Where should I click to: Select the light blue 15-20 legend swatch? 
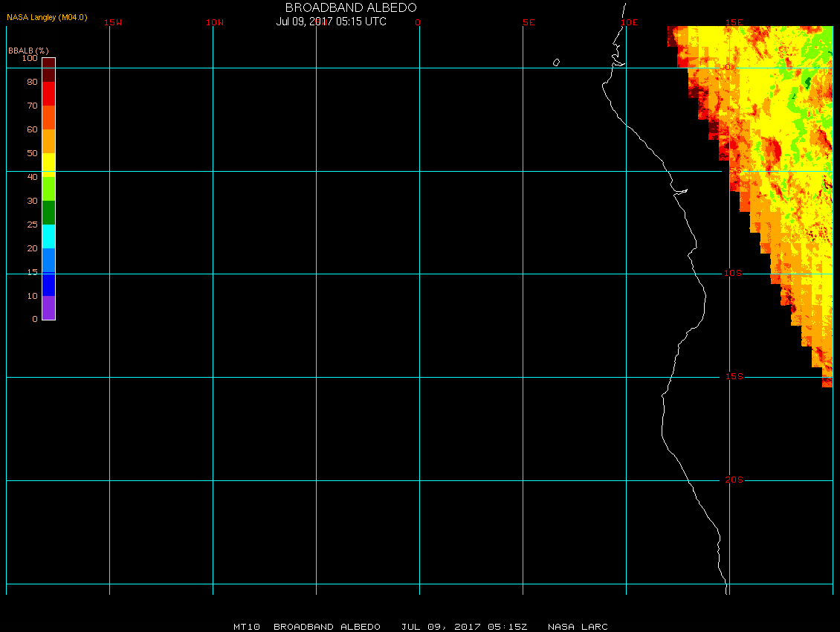point(49,260)
